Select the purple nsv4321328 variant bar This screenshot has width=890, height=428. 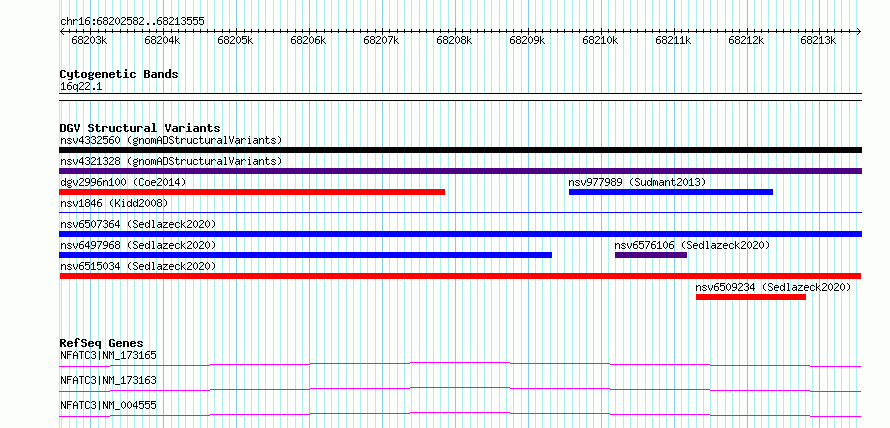pos(460,171)
